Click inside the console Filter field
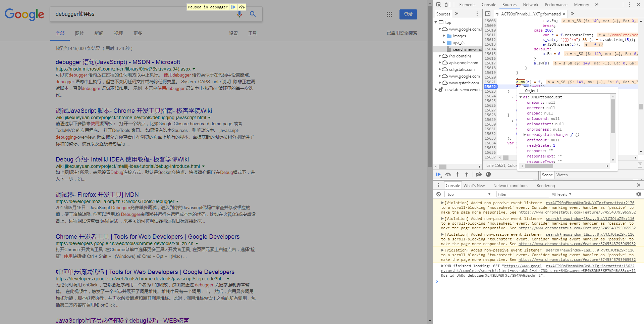 tap(522, 194)
